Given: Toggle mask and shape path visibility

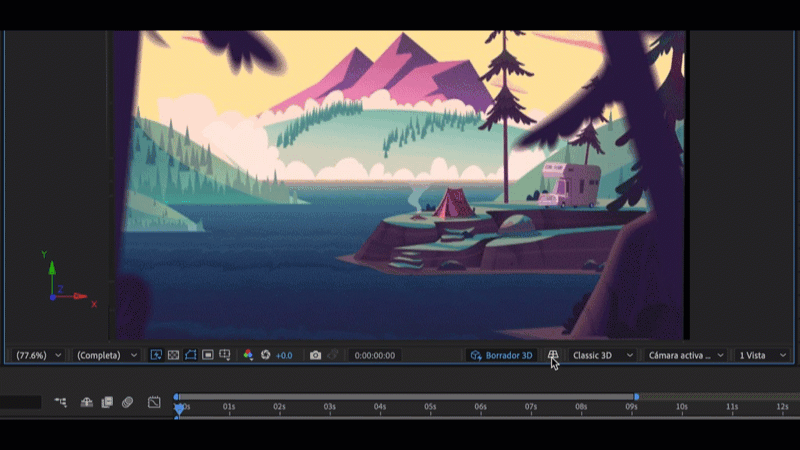Looking at the screenshot, I should coord(190,355).
